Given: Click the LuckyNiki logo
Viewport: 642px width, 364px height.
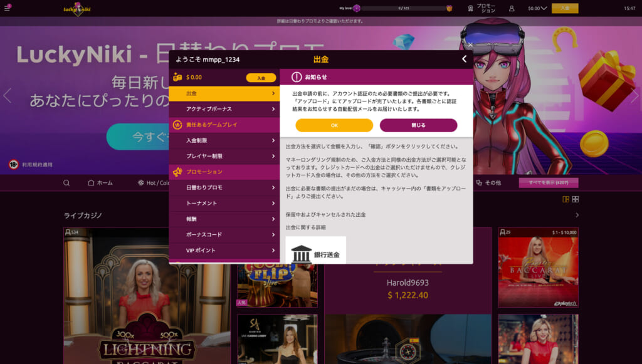Looking at the screenshot, I should point(77,9).
